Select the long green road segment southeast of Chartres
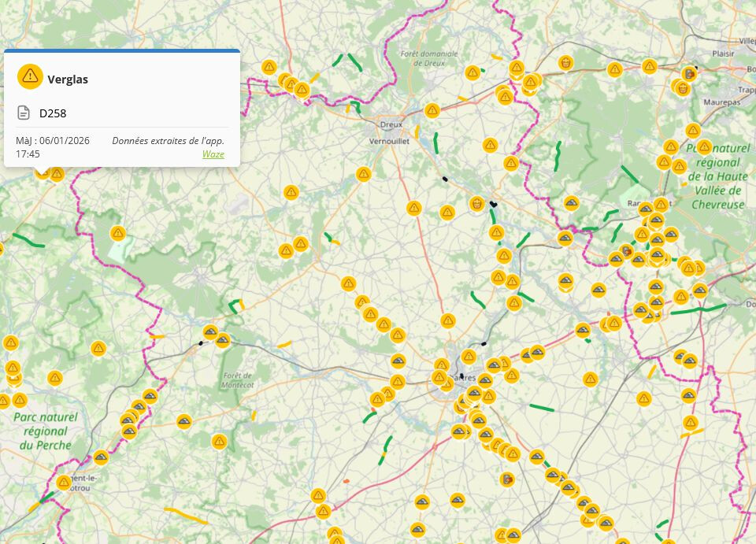Image resolution: width=756 pixels, height=544 pixels. [541, 408]
